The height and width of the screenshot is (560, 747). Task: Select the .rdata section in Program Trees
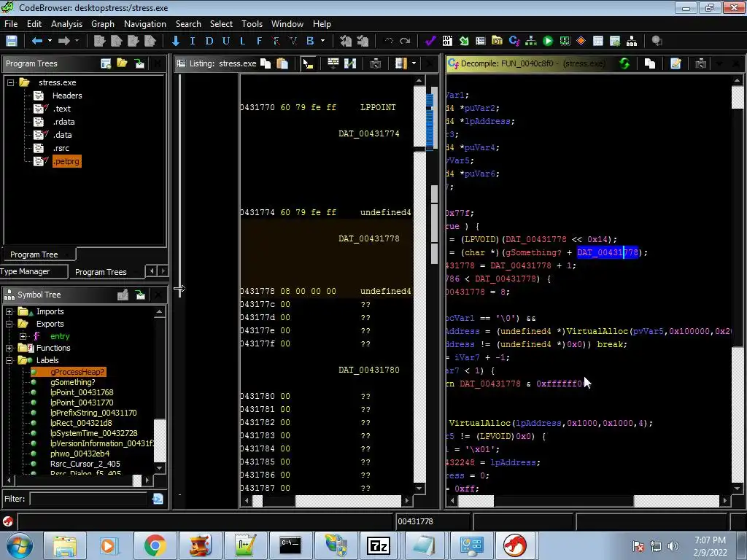pyautogui.click(x=63, y=122)
